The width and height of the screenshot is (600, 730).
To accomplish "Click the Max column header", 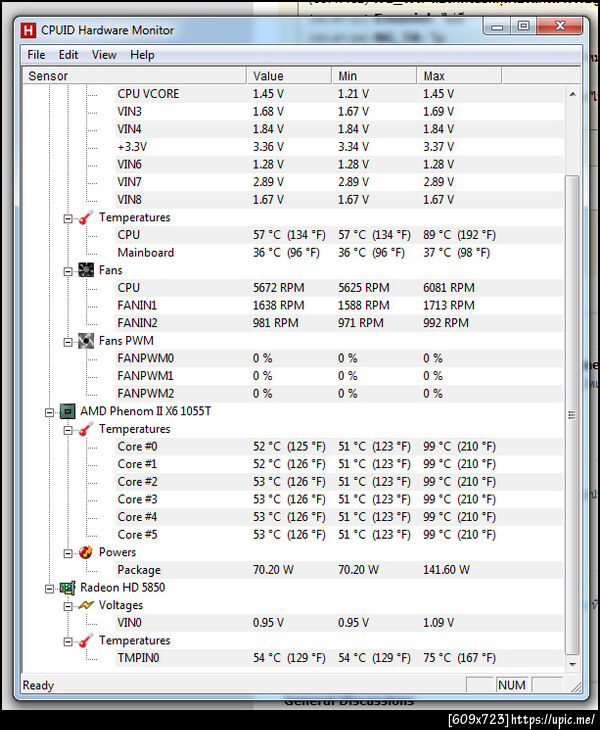I will 459,76.
